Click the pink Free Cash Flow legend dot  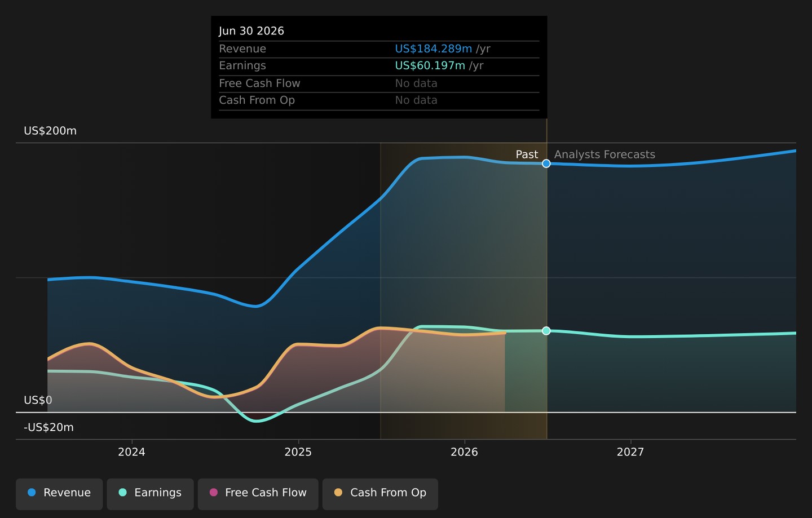213,493
